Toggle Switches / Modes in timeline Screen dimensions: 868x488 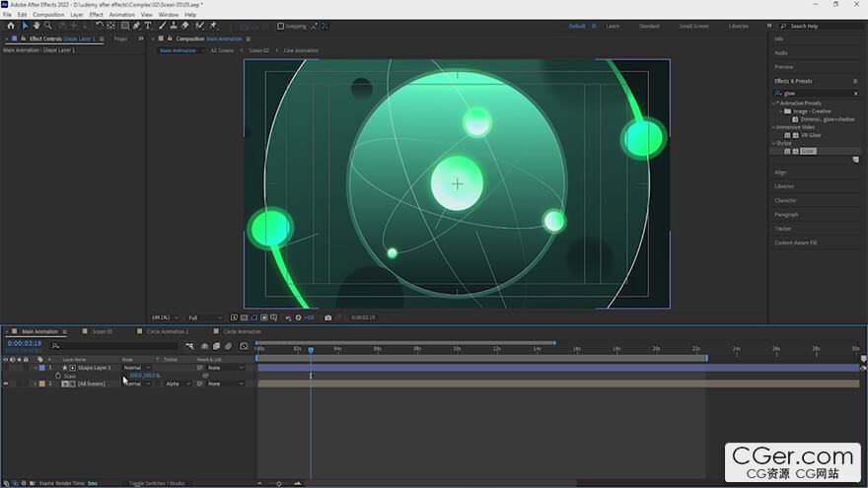click(157, 483)
